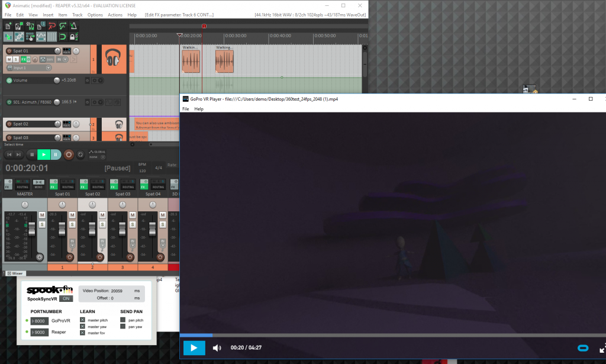Open the Track menu in REAPER
Viewport: 606px width, 364px height.
pyautogui.click(x=78, y=15)
